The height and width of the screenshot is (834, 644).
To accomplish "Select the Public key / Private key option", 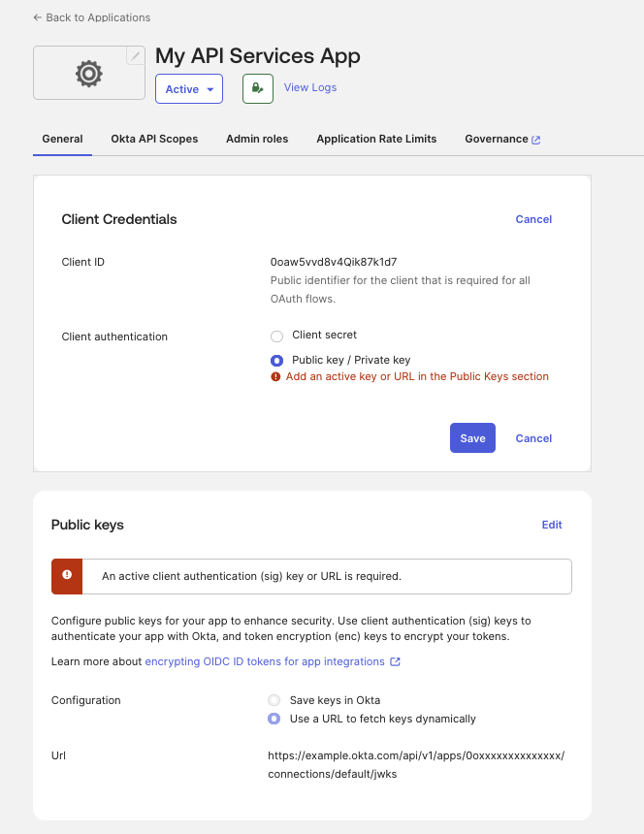I will coord(276,361).
